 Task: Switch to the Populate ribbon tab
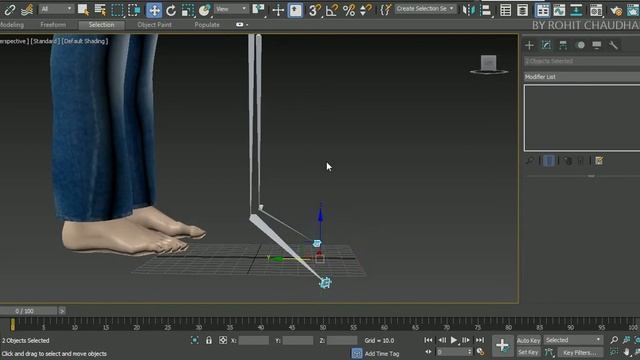click(207, 25)
